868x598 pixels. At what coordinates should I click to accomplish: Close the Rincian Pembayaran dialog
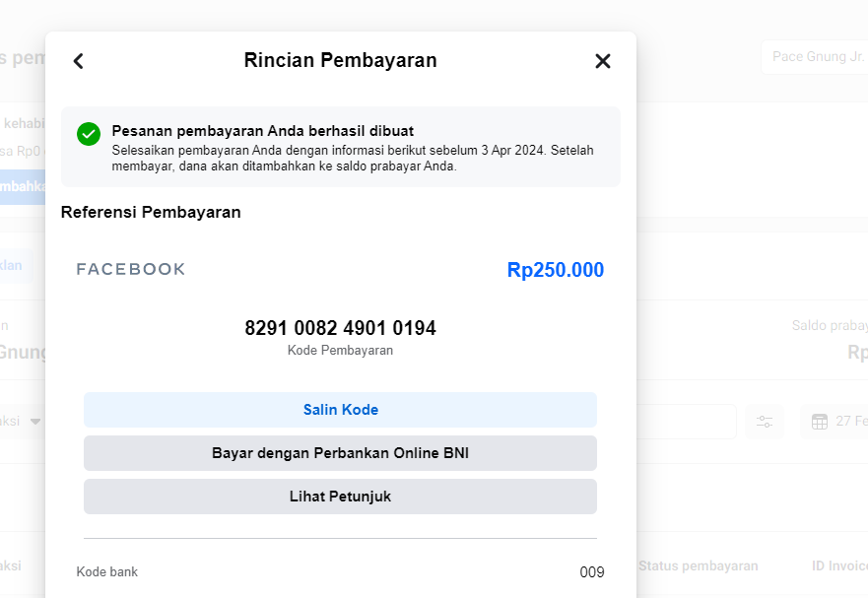pyautogui.click(x=603, y=61)
